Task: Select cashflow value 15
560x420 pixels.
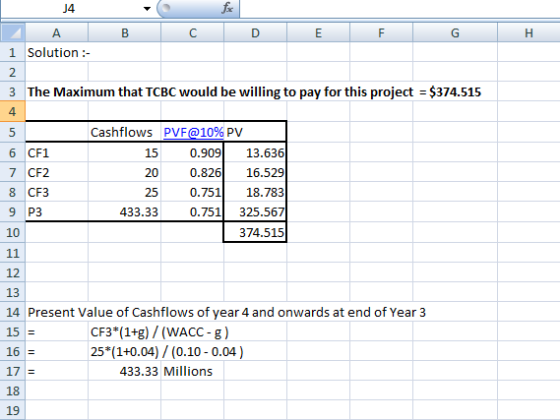Action: click(125, 153)
